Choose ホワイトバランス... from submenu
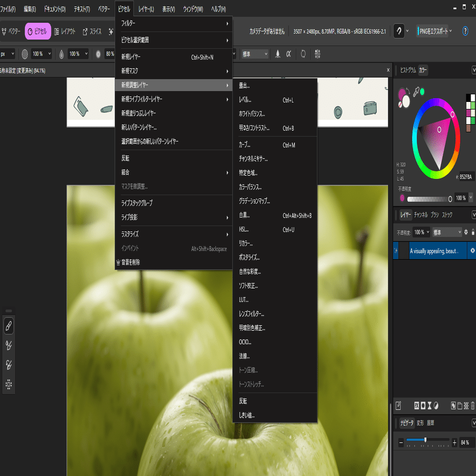The height and width of the screenshot is (476, 476). pos(275,114)
